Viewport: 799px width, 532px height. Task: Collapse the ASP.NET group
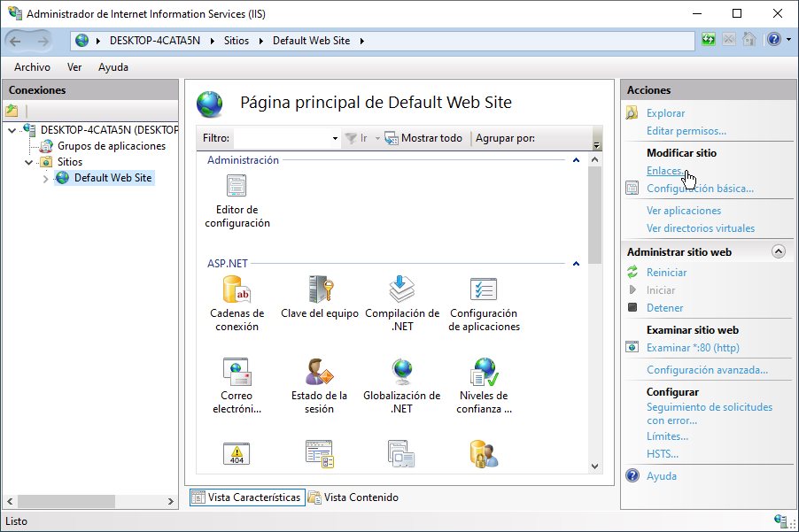(x=577, y=264)
